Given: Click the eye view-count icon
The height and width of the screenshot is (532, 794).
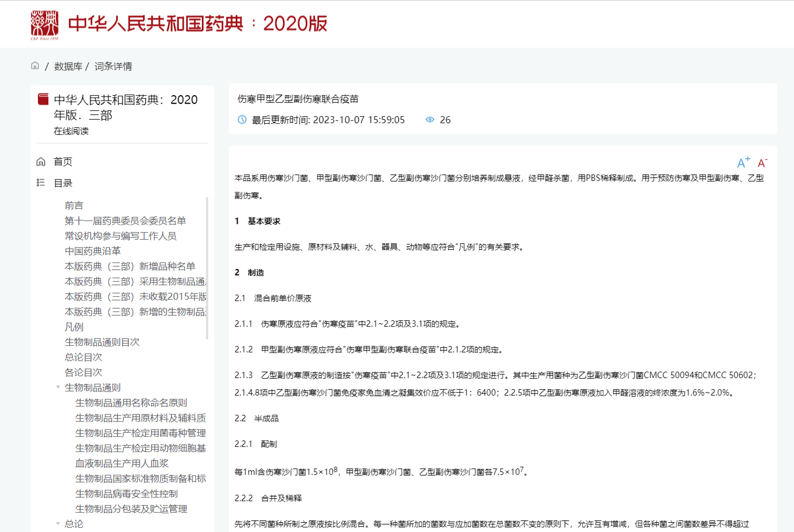Looking at the screenshot, I should (x=430, y=120).
